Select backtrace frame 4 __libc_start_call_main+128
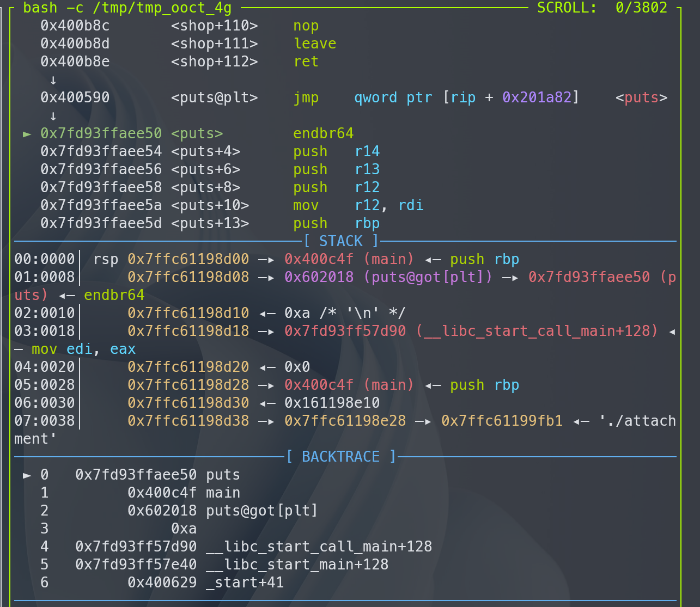 tap(236, 547)
